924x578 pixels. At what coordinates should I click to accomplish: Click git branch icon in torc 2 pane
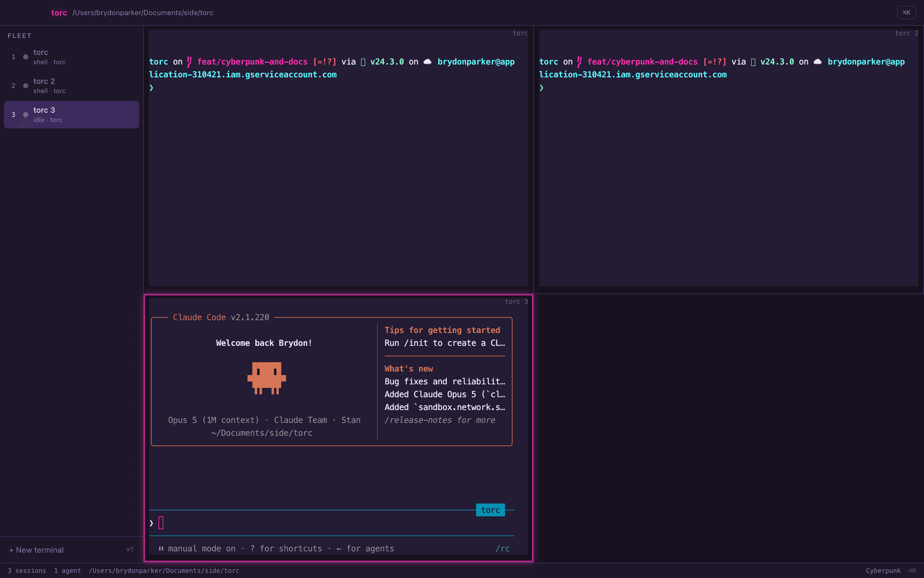(580, 62)
